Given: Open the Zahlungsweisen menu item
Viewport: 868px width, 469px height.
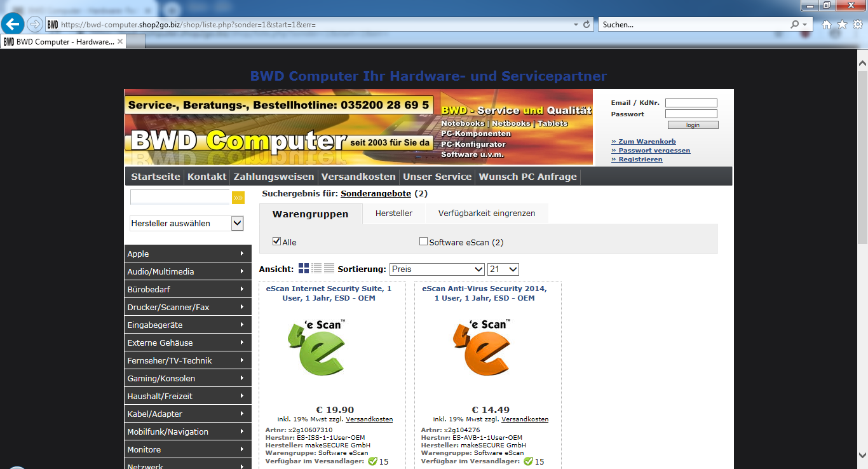Looking at the screenshot, I should pyautogui.click(x=274, y=177).
